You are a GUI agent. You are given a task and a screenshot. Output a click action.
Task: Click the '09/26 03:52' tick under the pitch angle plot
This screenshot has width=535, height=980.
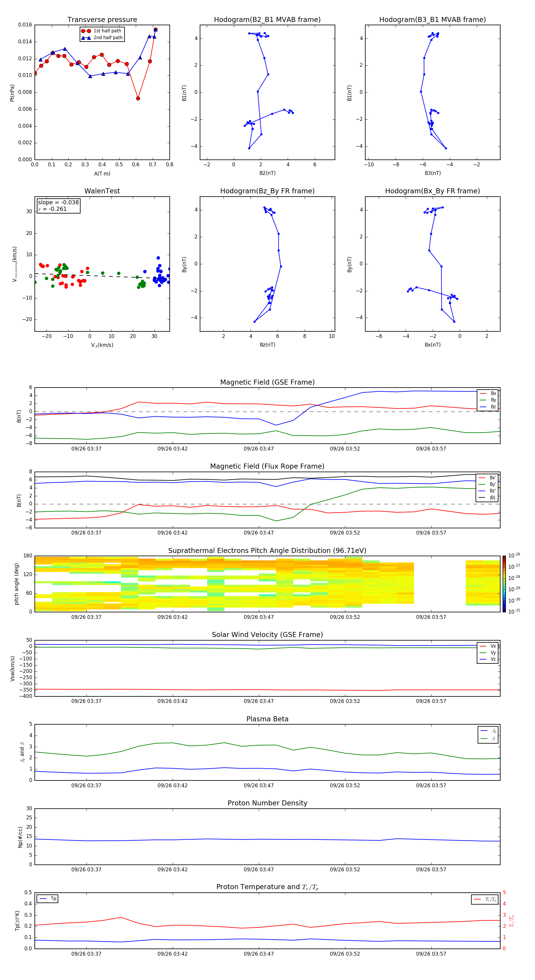coord(345,617)
